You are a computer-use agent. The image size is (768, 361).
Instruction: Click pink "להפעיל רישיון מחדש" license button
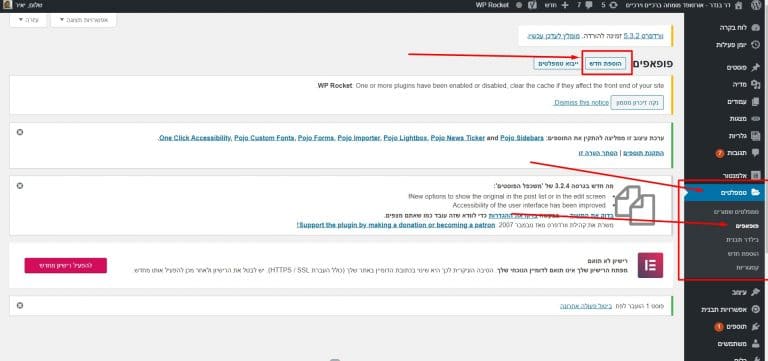pos(66,265)
